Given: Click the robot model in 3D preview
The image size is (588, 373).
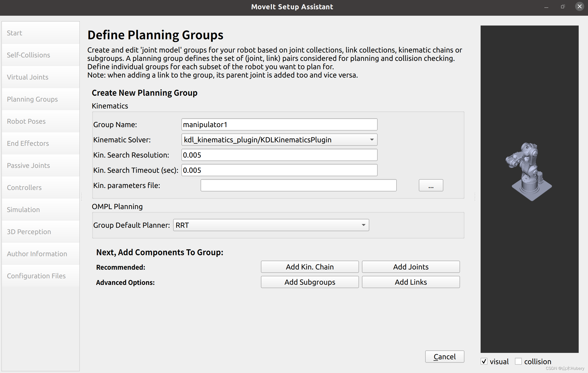Looking at the screenshot, I should (528, 172).
